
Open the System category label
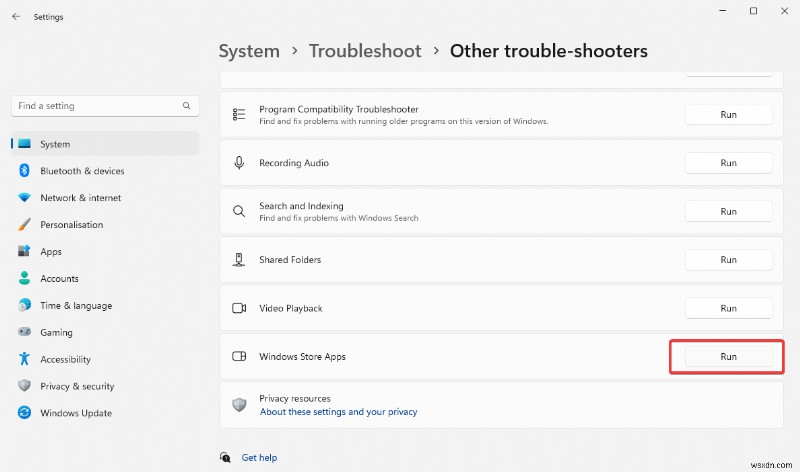pyautogui.click(x=55, y=144)
